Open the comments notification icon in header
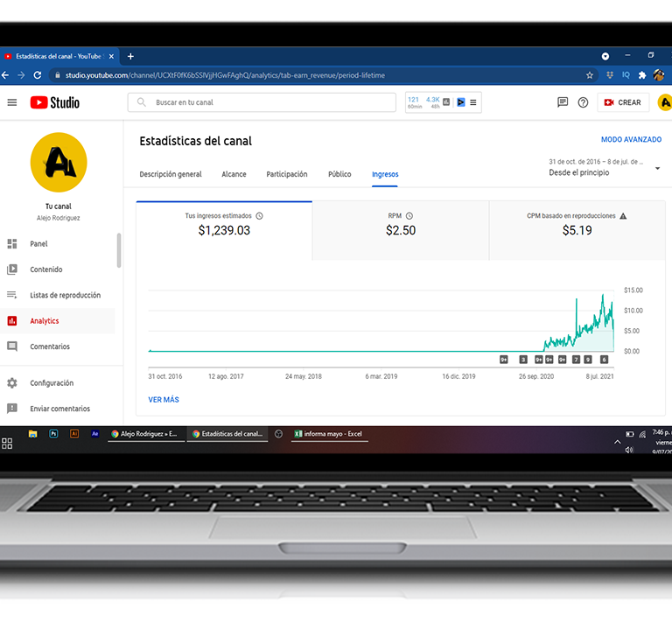The width and height of the screenshot is (672, 630). click(563, 102)
